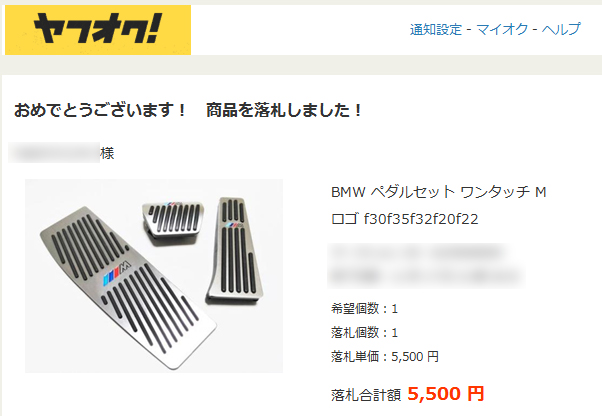Go to マイオク page
The height and width of the screenshot is (416, 602).
(x=502, y=30)
